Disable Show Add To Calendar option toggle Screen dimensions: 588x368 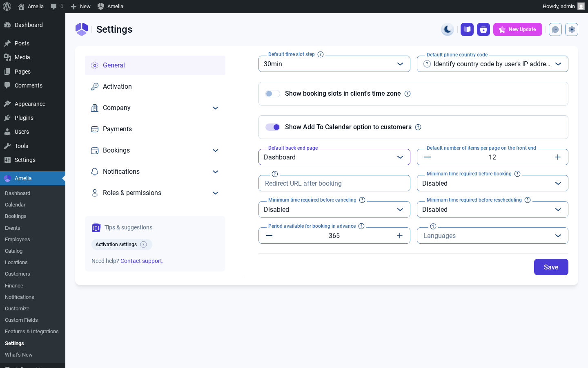(273, 127)
